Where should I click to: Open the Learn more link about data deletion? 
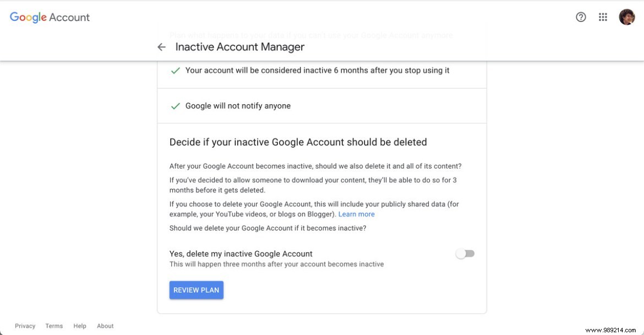[356, 214]
